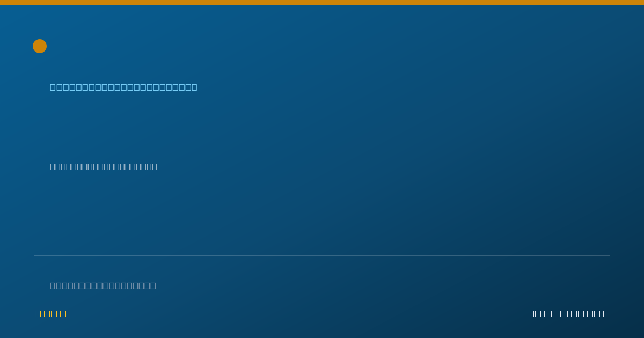Click the orange bar along the top edge
The height and width of the screenshot is (338, 644).
click(322, 3)
